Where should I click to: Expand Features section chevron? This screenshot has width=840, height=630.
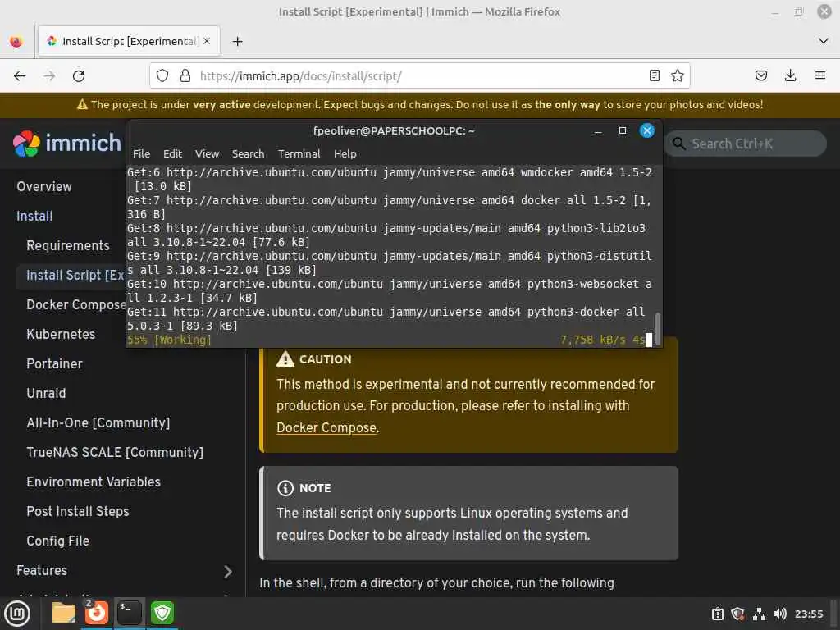click(228, 572)
